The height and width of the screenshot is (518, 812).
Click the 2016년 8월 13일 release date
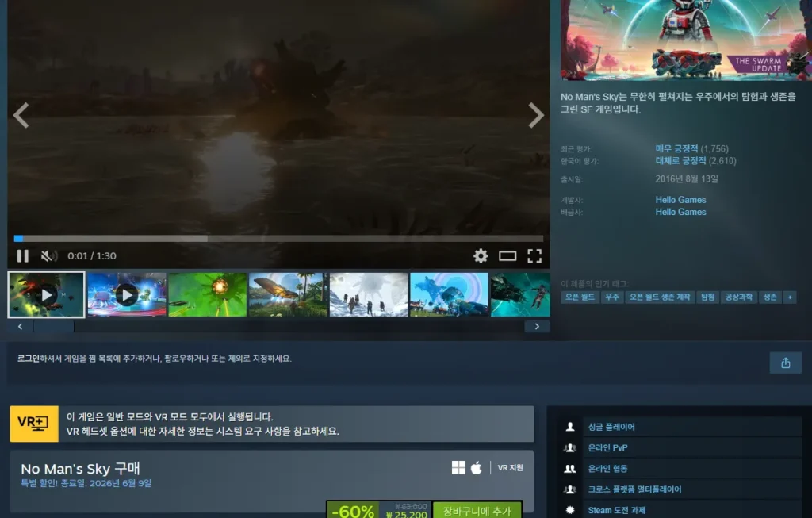point(687,179)
